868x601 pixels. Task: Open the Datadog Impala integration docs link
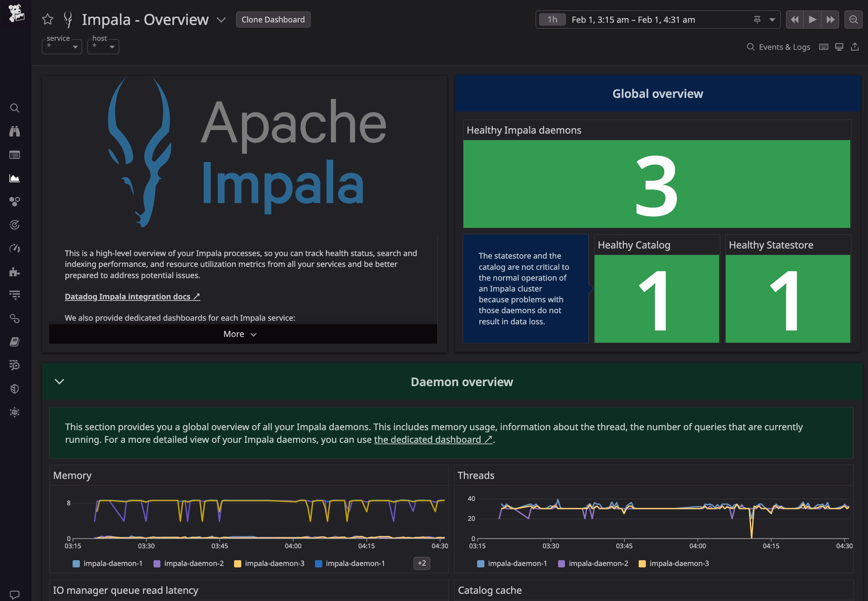click(x=132, y=297)
